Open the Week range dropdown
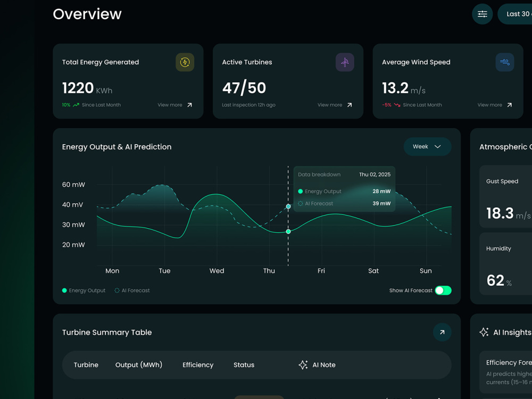Image resolution: width=532 pixels, height=399 pixels. pos(427,147)
